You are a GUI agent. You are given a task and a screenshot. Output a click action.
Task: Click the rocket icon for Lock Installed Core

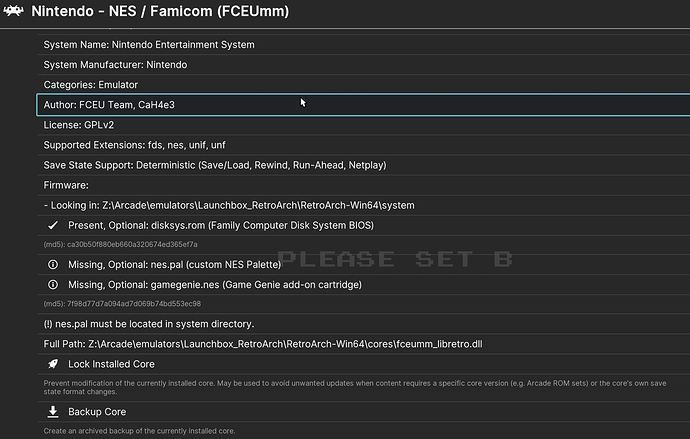click(53, 364)
